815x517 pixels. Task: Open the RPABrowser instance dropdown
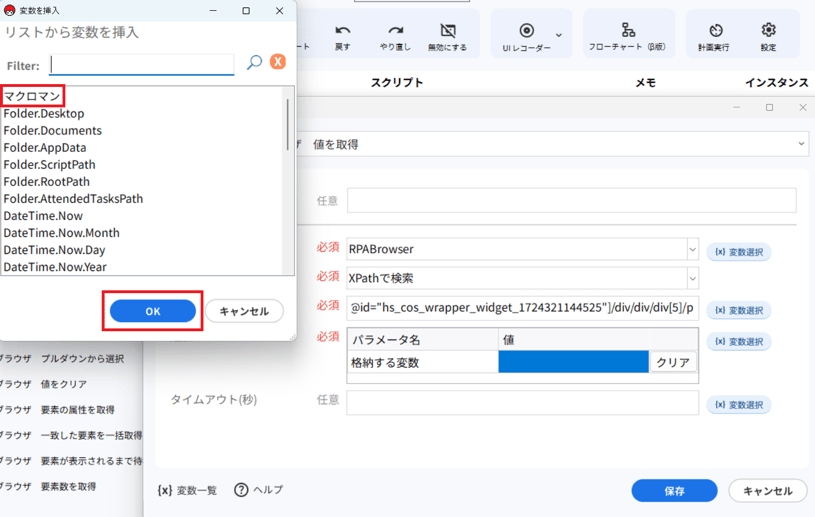(692, 249)
